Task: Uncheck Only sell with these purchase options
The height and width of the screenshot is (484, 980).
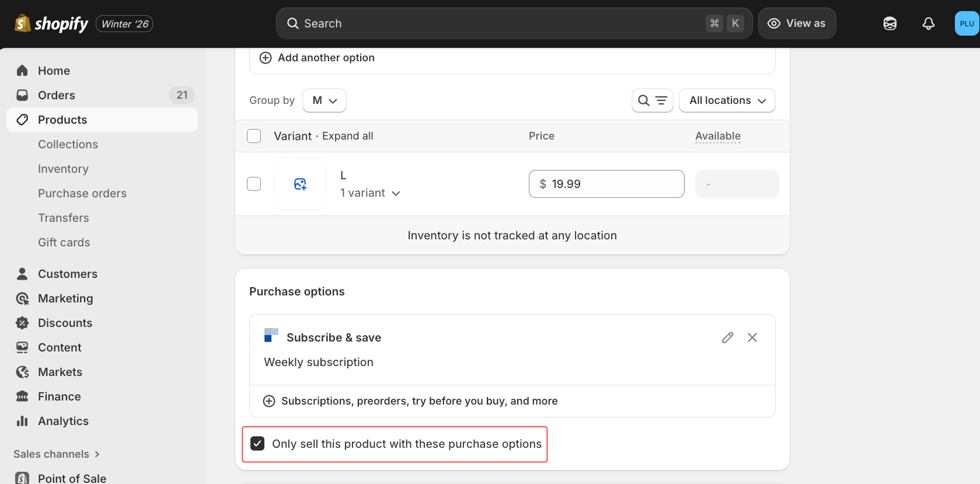Action: tap(257, 444)
